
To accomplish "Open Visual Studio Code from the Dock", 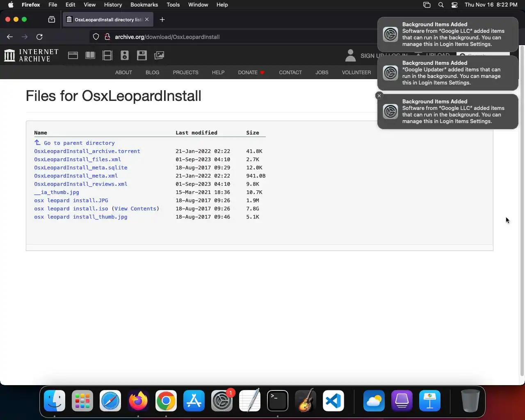I will click(x=333, y=401).
